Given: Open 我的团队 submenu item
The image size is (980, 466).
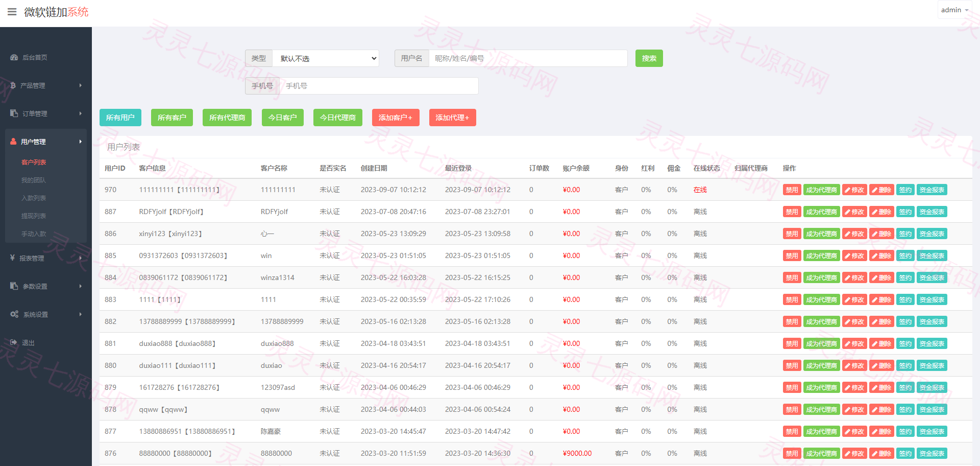Looking at the screenshot, I should (x=34, y=180).
